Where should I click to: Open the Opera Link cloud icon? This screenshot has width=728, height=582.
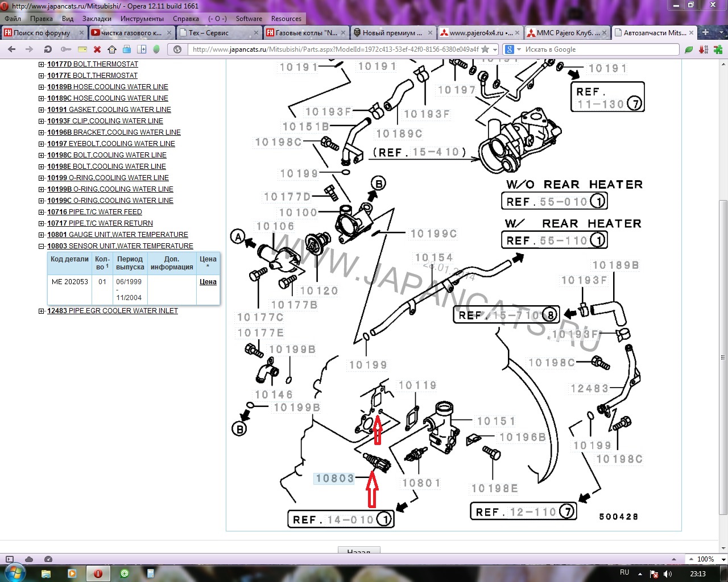pos(29,559)
